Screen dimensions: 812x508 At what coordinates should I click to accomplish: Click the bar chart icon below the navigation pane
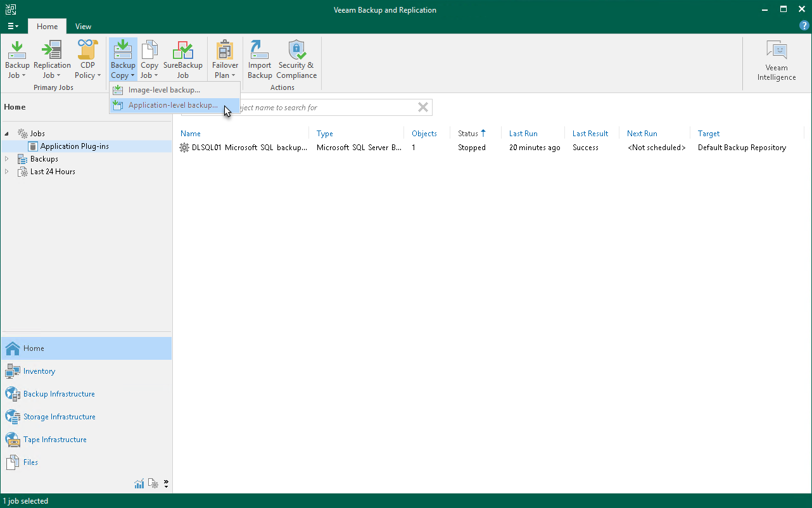(x=139, y=484)
